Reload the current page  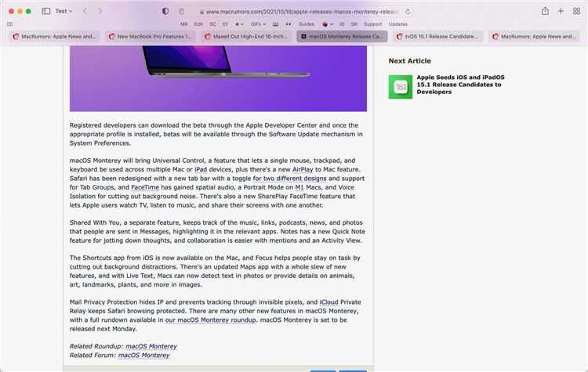tap(408, 12)
